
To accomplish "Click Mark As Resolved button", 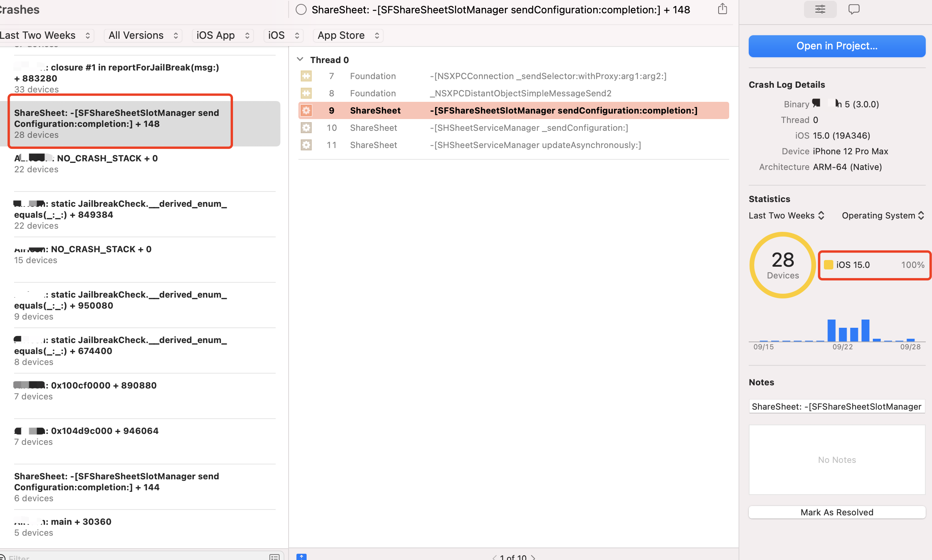I will click(837, 512).
